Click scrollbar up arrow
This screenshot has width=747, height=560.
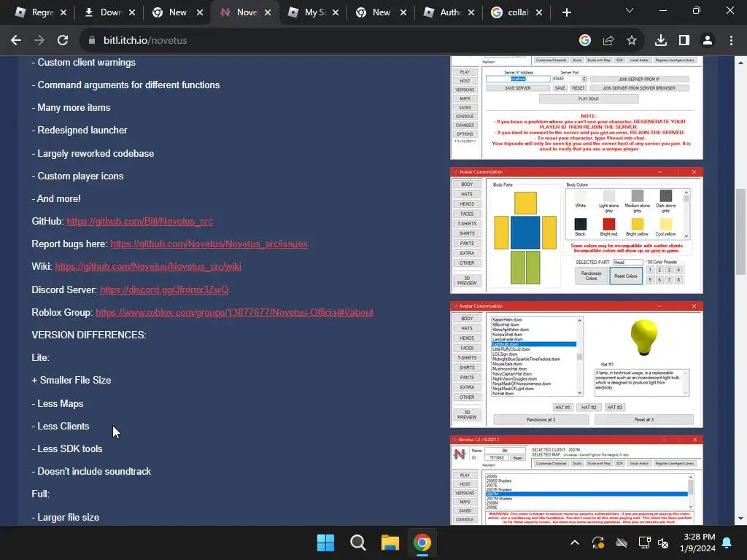(740, 63)
